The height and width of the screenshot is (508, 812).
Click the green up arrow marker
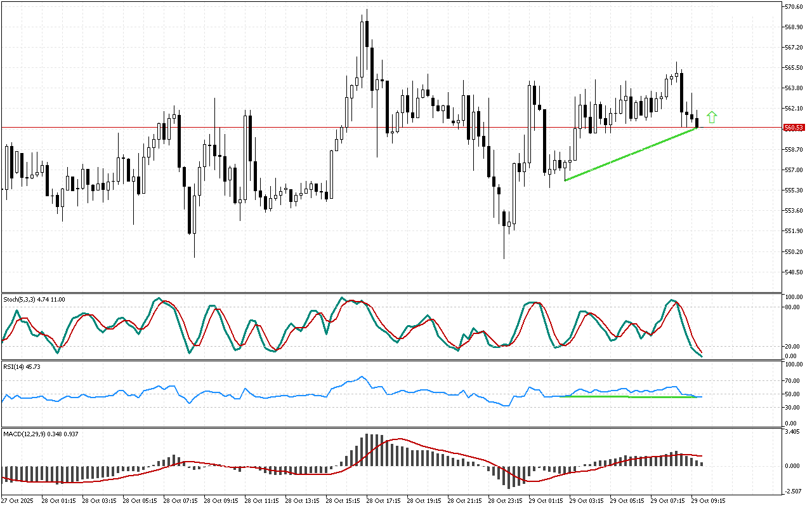pos(712,117)
